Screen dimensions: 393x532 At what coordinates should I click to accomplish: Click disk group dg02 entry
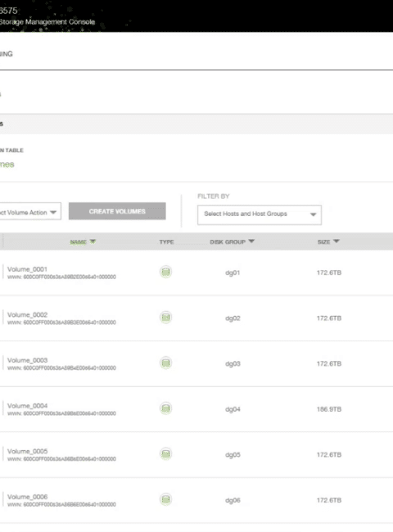[x=233, y=318]
